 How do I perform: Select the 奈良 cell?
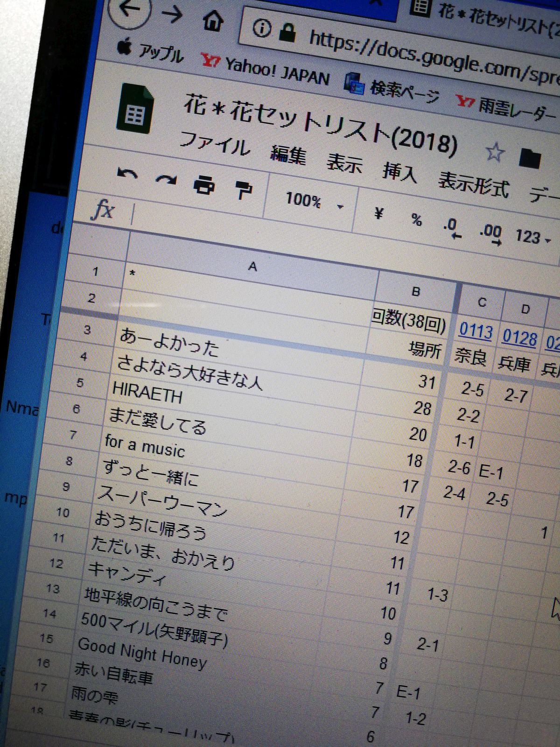pos(470,357)
